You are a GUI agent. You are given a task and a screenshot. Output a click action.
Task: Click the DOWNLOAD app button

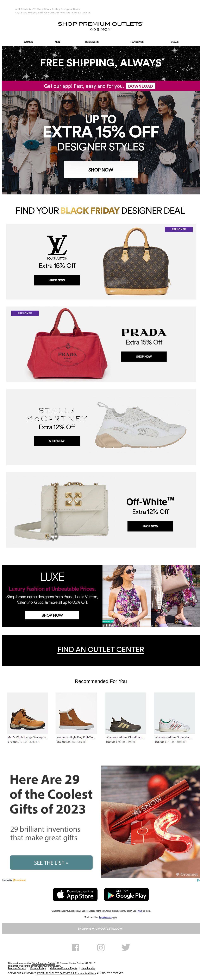[140, 86]
